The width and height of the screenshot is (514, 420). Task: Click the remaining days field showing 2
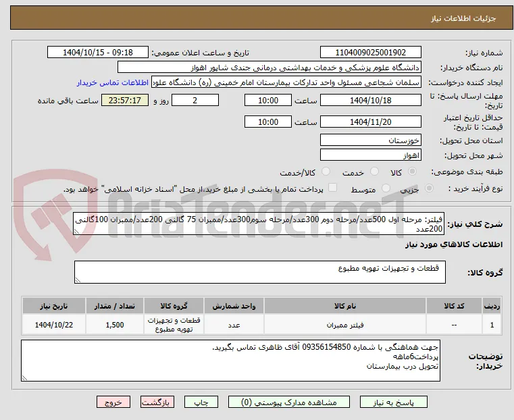point(195,100)
